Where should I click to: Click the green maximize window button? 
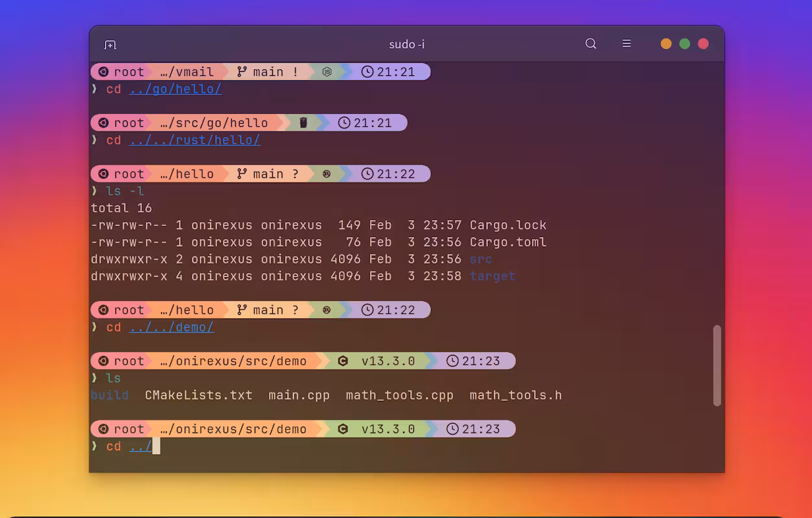point(684,44)
